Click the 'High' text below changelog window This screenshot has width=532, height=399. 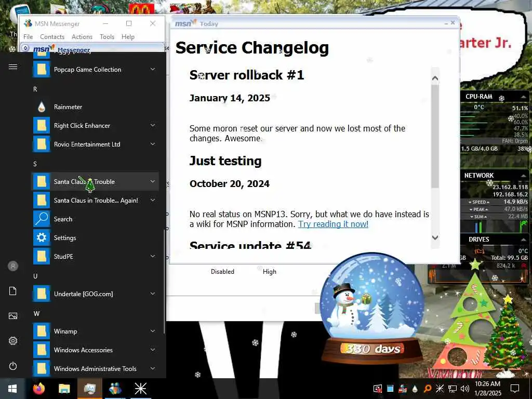[x=270, y=271]
